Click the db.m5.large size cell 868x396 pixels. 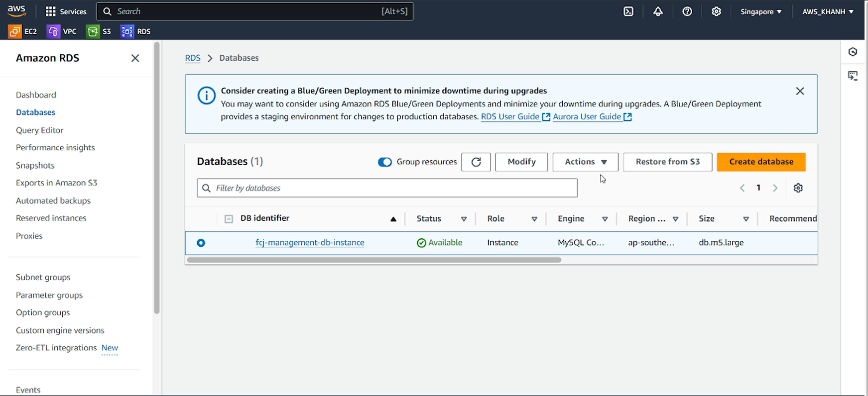[721, 243]
